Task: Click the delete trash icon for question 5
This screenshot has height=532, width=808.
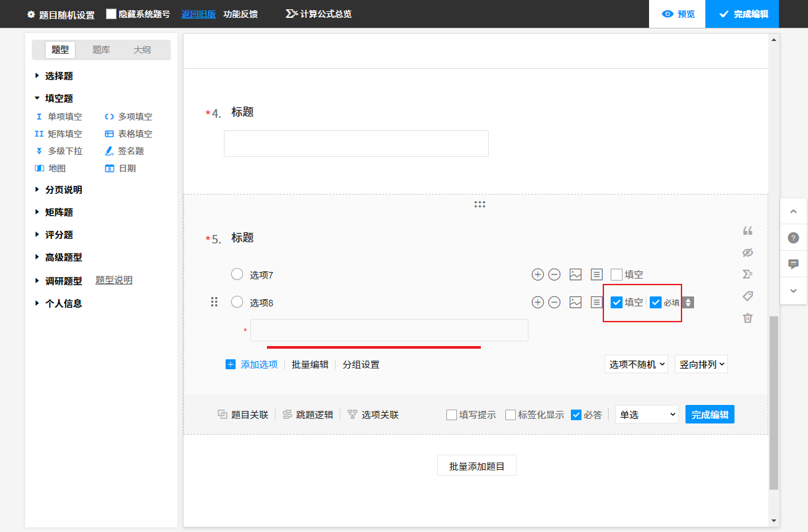Action: 748,318
